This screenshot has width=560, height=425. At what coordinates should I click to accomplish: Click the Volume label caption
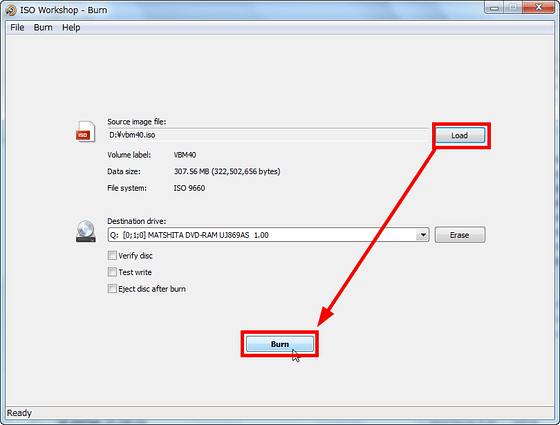pyautogui.click(x=129, y=155)
